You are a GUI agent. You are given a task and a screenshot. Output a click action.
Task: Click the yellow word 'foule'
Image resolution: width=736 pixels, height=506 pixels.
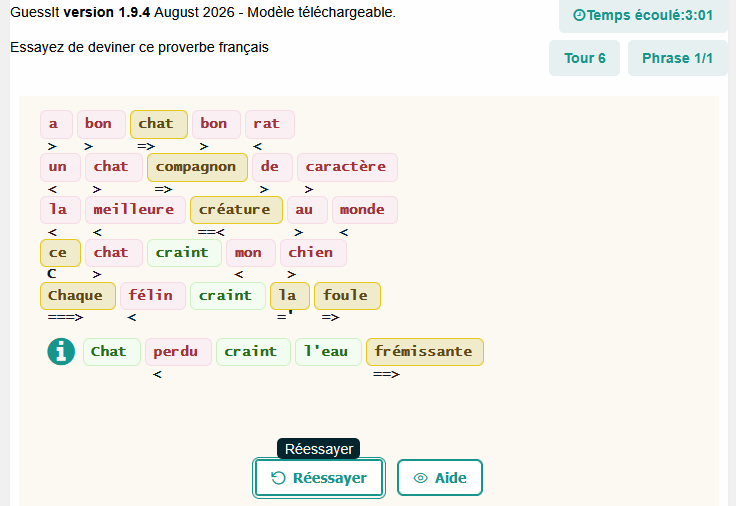click(347, 296)
